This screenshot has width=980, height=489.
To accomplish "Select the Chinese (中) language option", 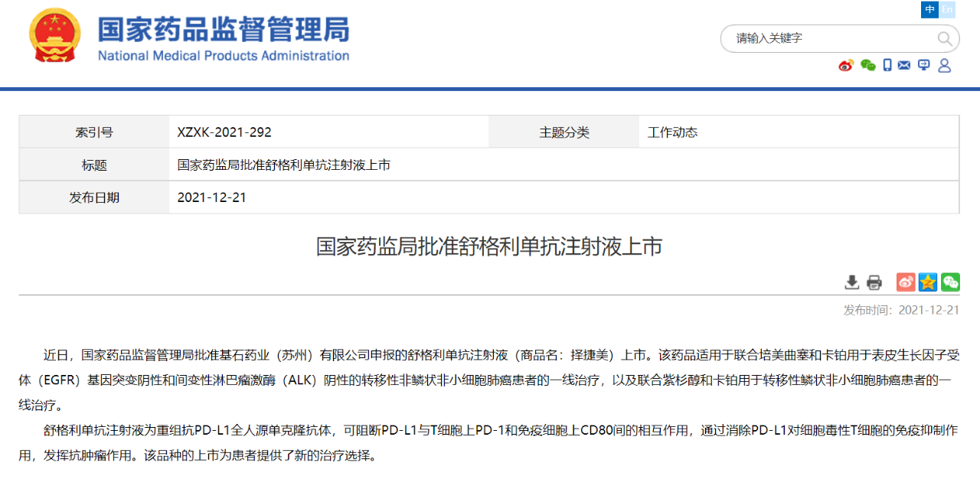I will pos(930,9).
